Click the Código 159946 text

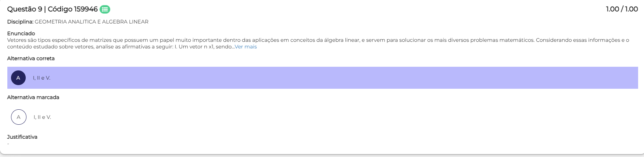pyautogui.click(x=73, y=10)
